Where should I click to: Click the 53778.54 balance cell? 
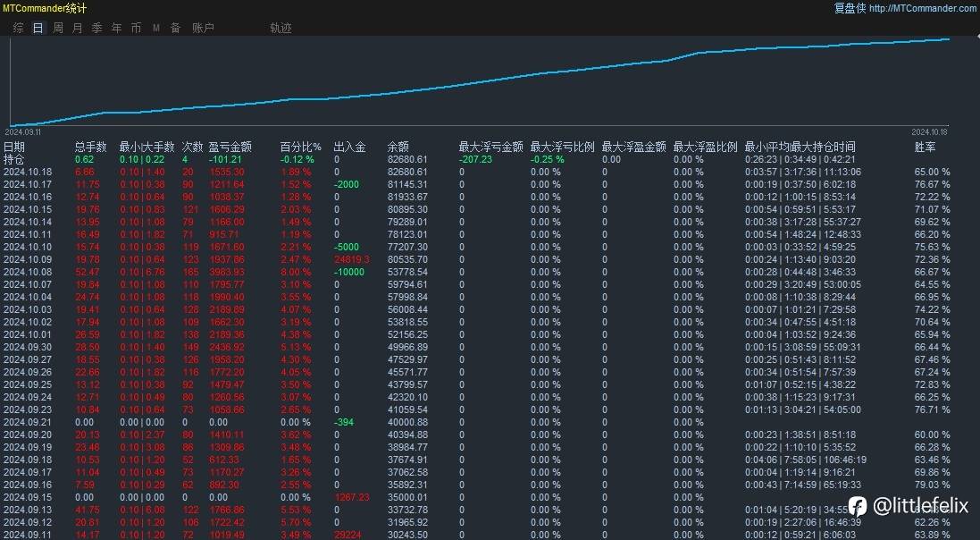(407, 272)
